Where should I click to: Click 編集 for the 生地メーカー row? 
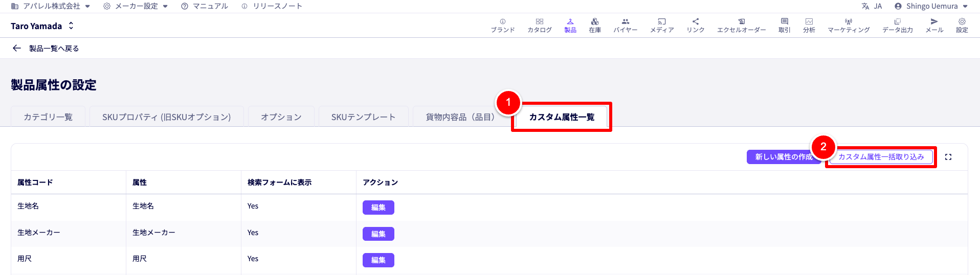click(x=378, y=234)
